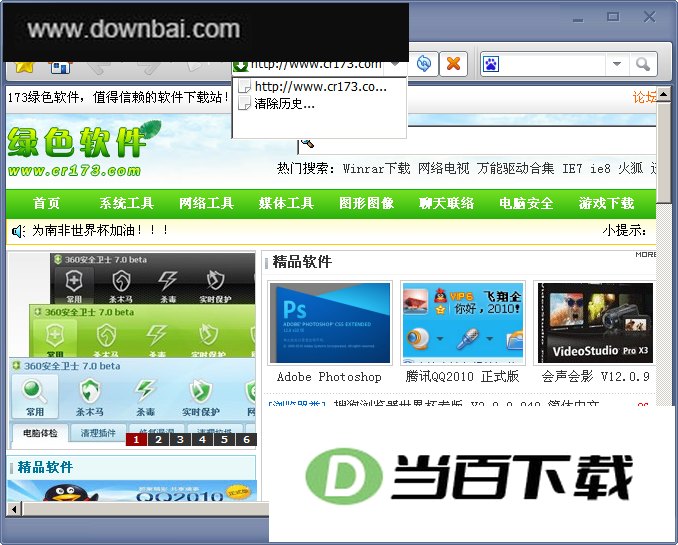Open the 腾讯QQ2010 thumbnail image

(463, 323)
